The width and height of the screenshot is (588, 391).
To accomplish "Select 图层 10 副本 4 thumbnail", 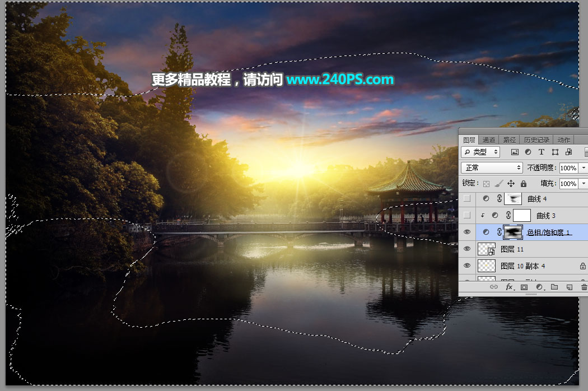I will pos(487,266).
